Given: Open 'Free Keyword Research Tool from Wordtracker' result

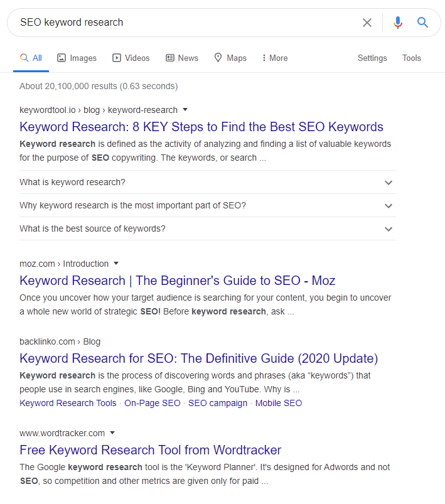Looking at the screenshot, I should coord(151,450).
